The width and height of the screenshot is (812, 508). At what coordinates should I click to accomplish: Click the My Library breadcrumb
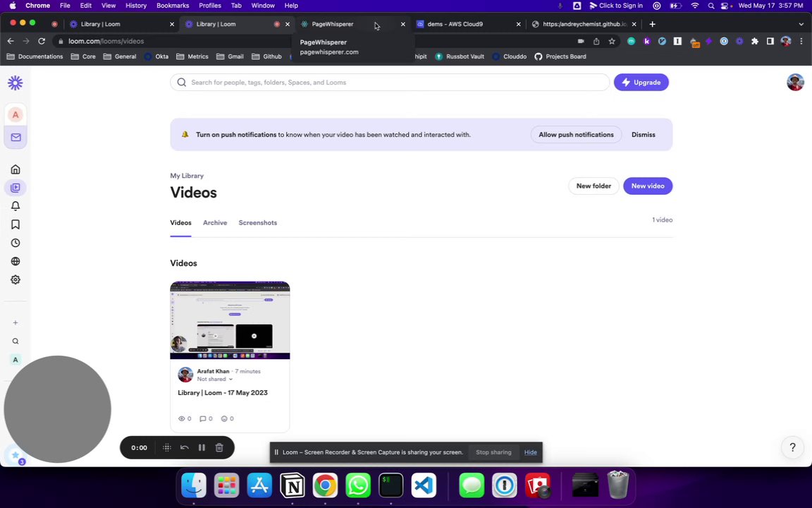(x=187, y=176)
